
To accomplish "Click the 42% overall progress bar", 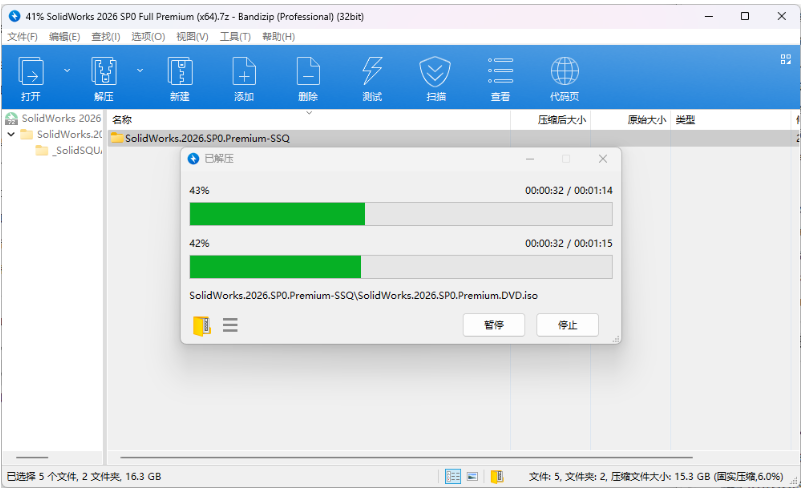I will (401, 267).
